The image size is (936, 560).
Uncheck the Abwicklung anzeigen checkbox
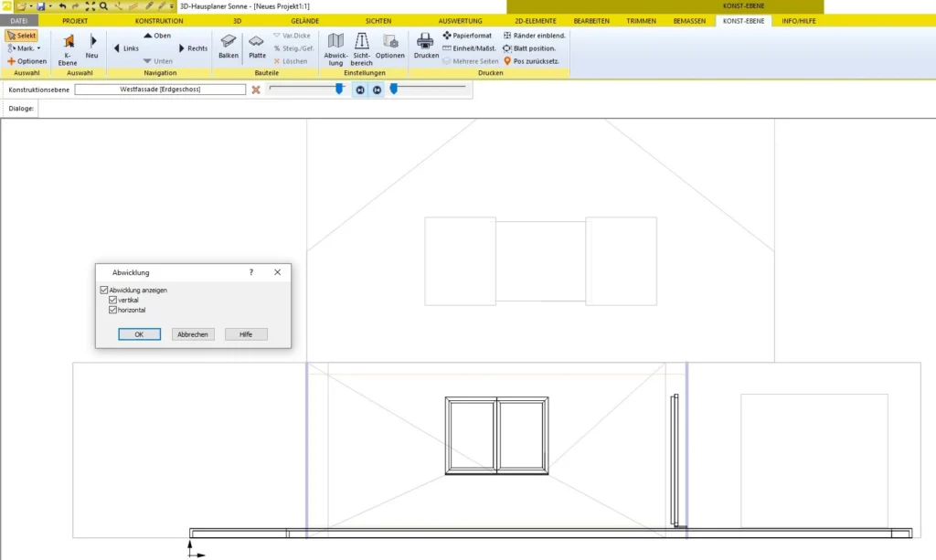click(x=104, y=290)
